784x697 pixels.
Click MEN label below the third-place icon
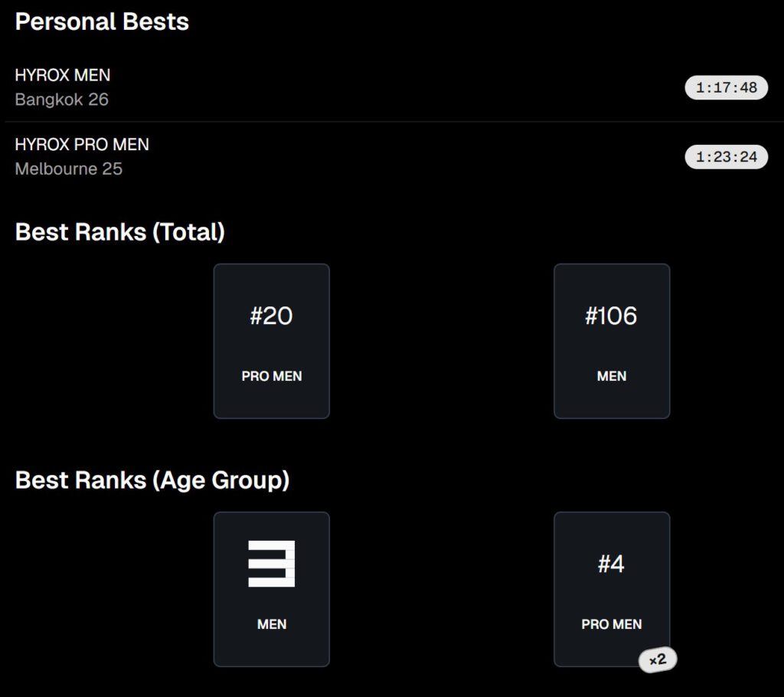[x=272, y=624]
